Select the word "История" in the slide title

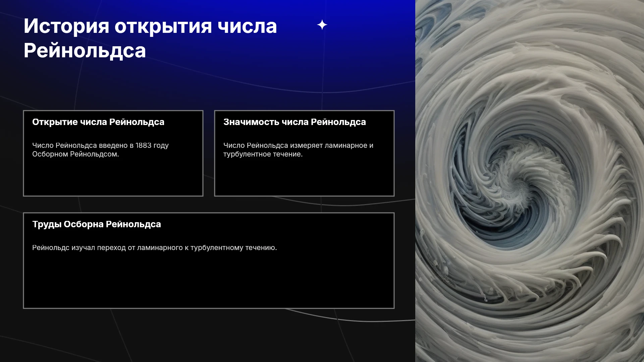(x=66, y=26)
